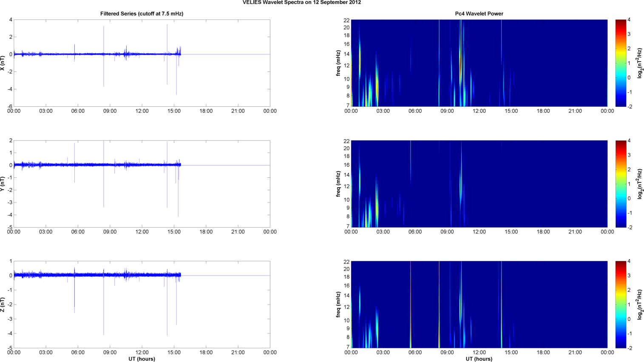Click the 18:00 tick label under the top spectrogram
This screenshot has width=644, height=362.
point(543,111)
